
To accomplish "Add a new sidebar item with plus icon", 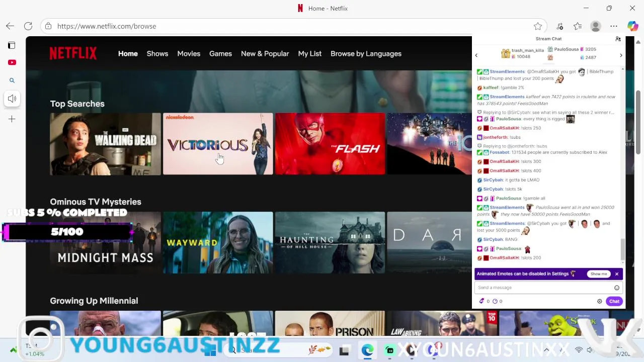I will pyautogui.click(x=12, y=119).
